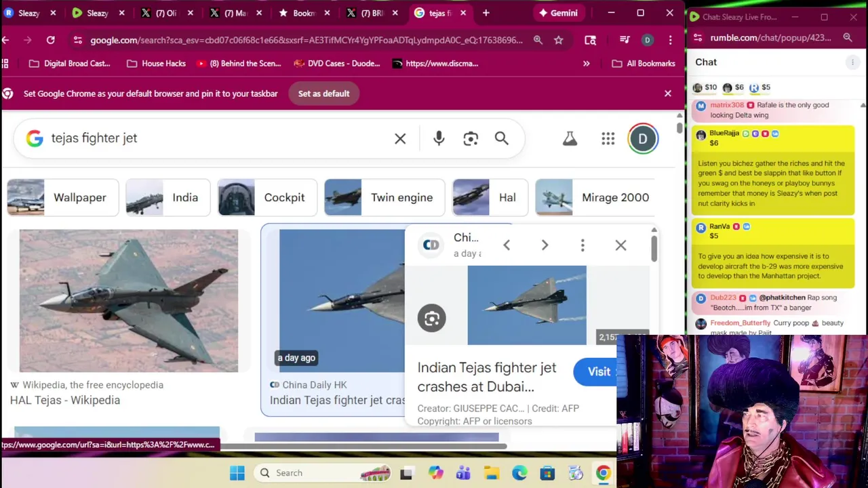Expand hidden bookmarks with the chevron
This screenshot has height=488, width=868.
586,63
